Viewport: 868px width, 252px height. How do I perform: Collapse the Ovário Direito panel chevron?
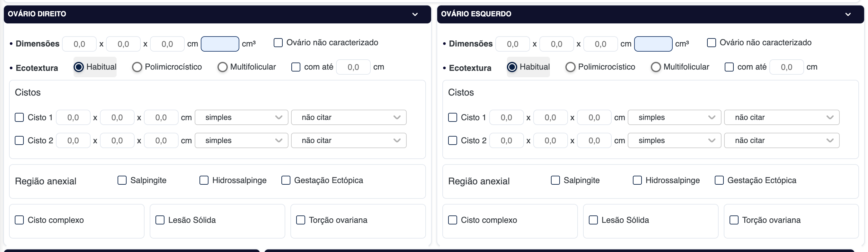click(415, 14)
